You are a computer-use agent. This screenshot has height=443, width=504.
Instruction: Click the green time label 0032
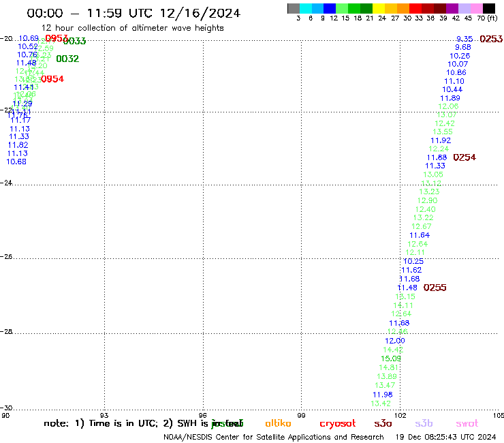point(67,59)
